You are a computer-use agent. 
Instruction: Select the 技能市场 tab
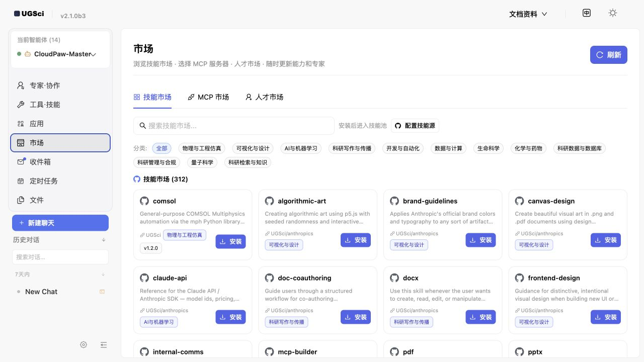152,97
